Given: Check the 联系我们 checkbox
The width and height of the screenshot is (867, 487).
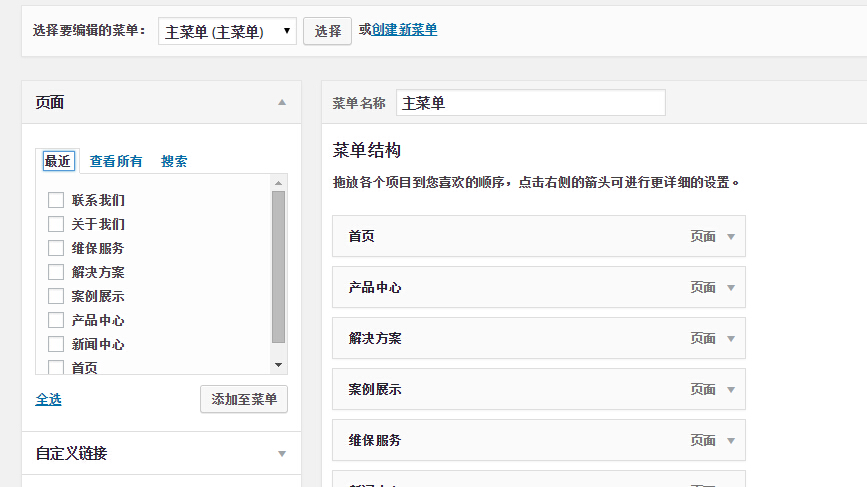Looking at the screenshot, I should (56, 200).
